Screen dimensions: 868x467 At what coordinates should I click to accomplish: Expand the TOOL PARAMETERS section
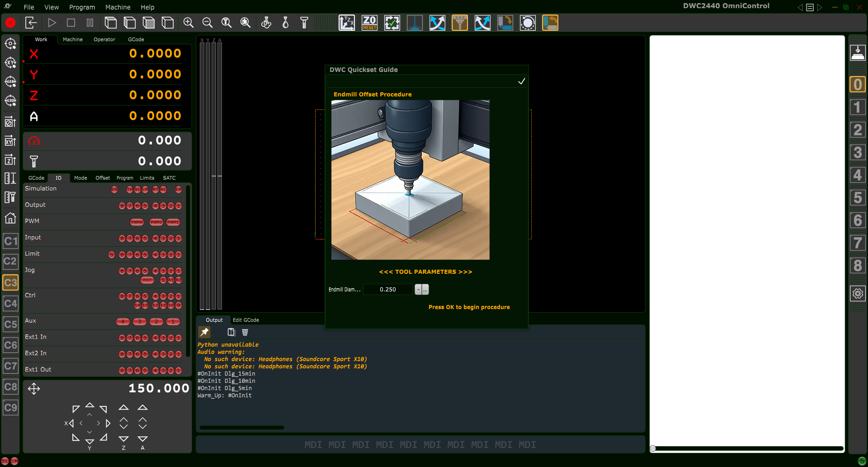[x=425, y=272]
